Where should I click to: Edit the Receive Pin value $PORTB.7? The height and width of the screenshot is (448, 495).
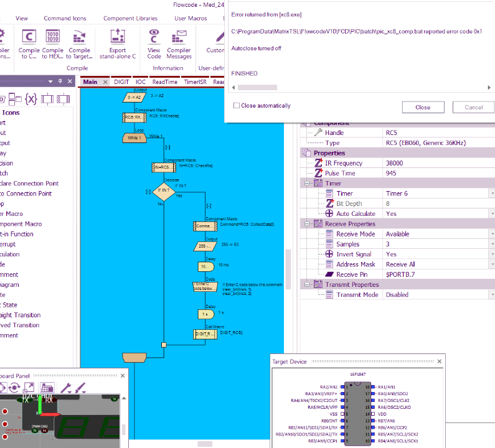pyautogui.click(x=439, y=274)
